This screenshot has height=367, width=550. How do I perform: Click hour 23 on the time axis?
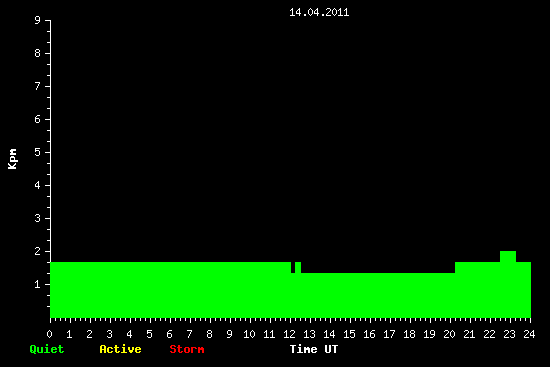click(x=509, y=334)
